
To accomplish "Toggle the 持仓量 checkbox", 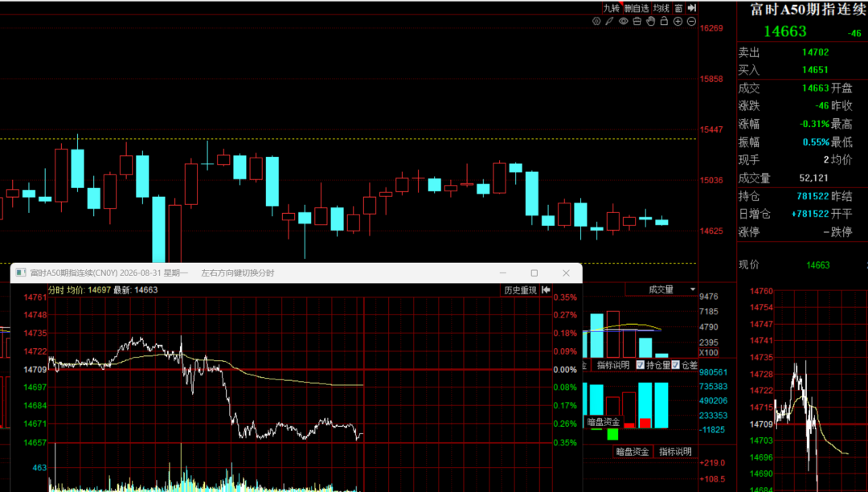I will coord(641,365).
